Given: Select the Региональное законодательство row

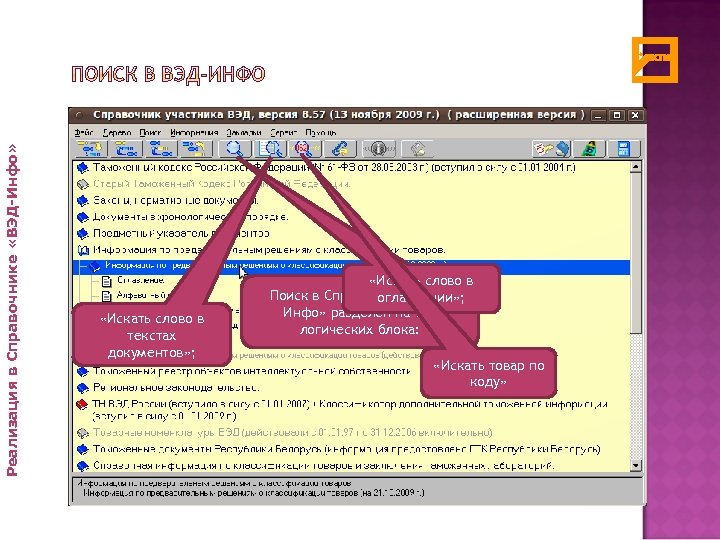Looking at the screenshot, I should 176,388.
